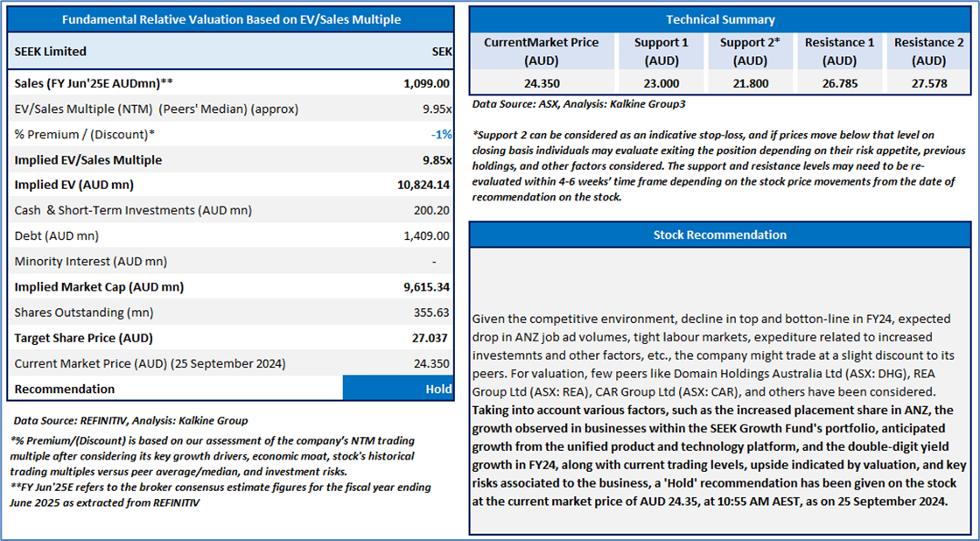The height and width of the screenshot is (541, 980).
Task: Click the blue 'Hold' recommendation cell
Action: point(398,389)
